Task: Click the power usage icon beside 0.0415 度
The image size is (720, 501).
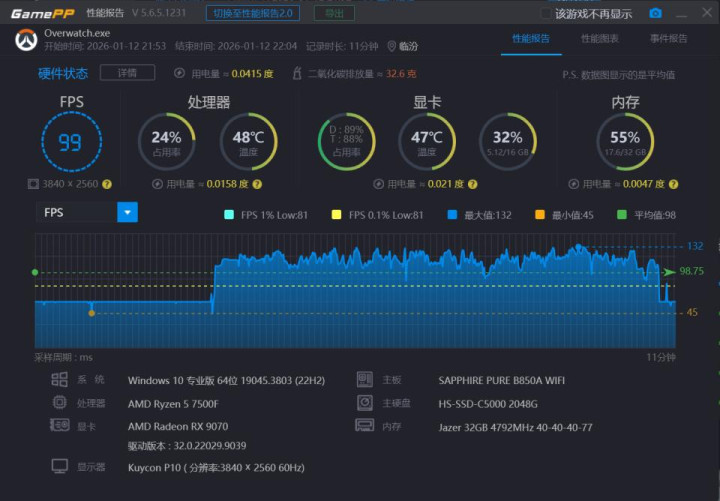Action: (180, 73)
